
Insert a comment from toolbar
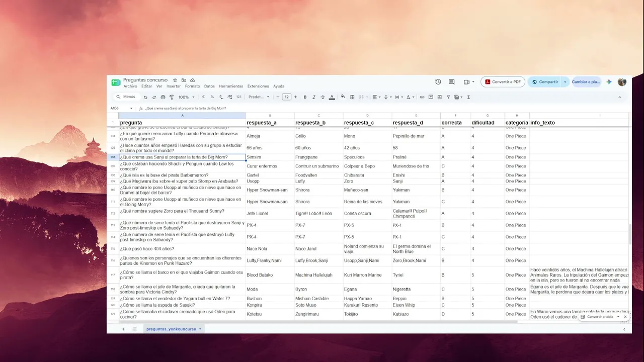pos(431,97)
